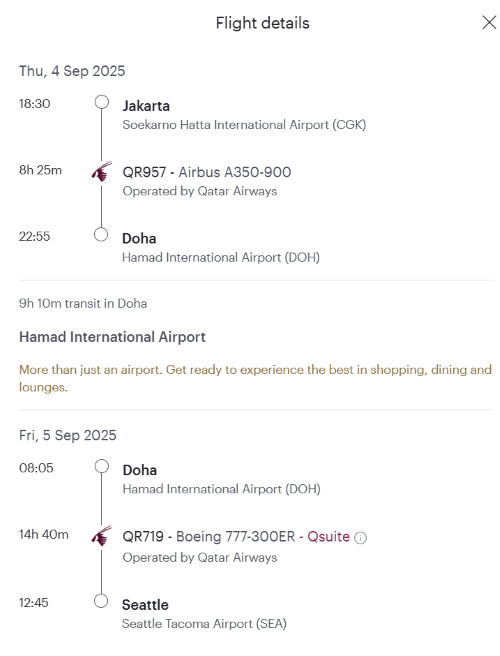Click QR957 - Airbus A350-900 flight label
This screenshot has width=500, height=656.
[x=207, y=172]
